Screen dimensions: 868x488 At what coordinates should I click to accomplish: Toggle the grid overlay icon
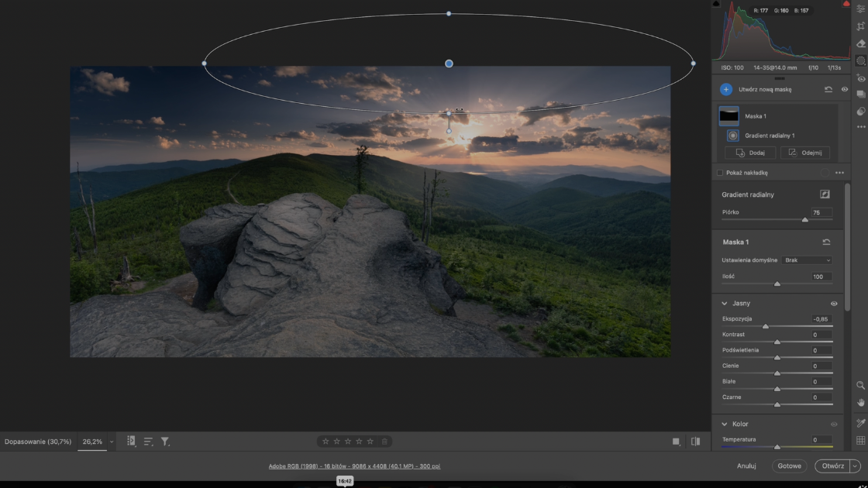coord(860,441)
